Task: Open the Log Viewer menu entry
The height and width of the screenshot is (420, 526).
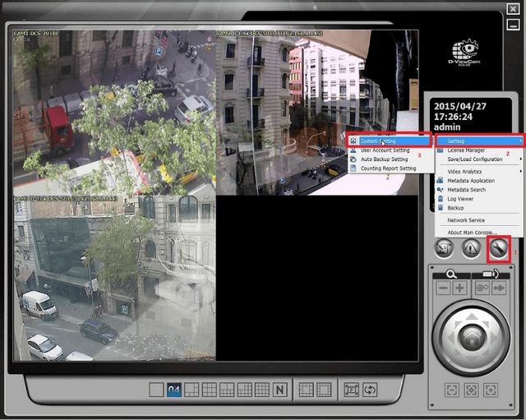Action: [460, 199]
